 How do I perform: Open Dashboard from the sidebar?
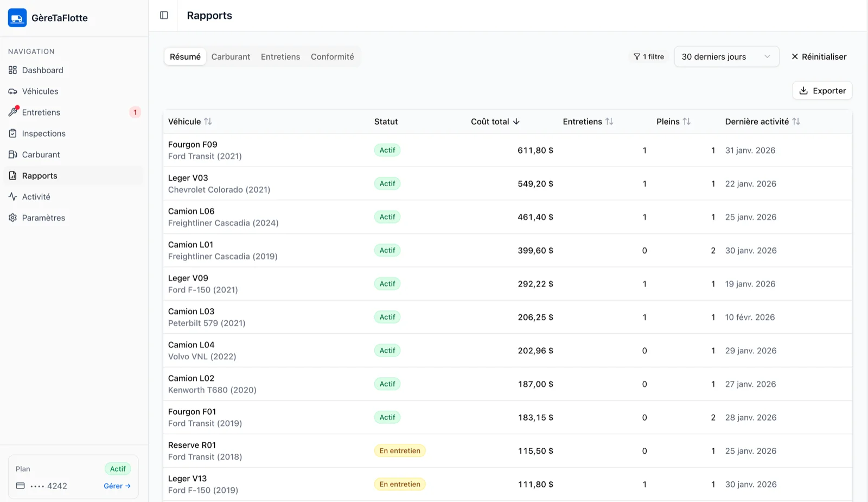click(42, 70)
